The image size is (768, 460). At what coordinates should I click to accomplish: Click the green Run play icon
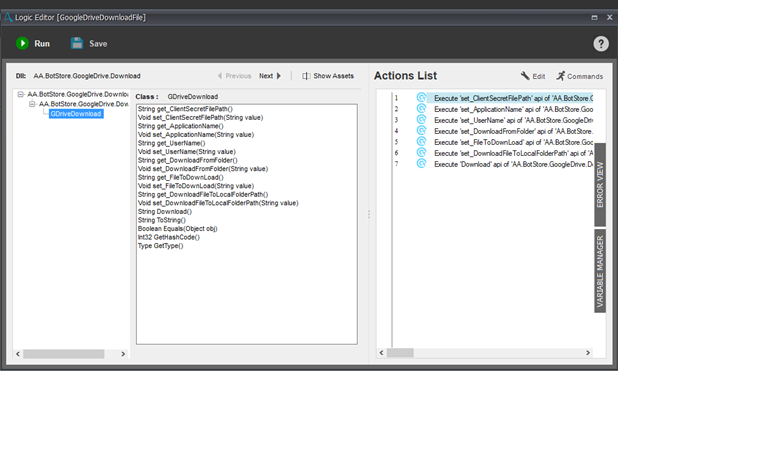point(22,43)
